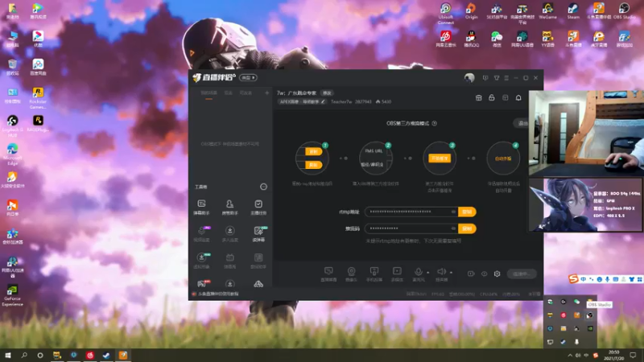
Task: Click the pencil icon to edit APEX英雄 category
Action: (x=323, y=101)
